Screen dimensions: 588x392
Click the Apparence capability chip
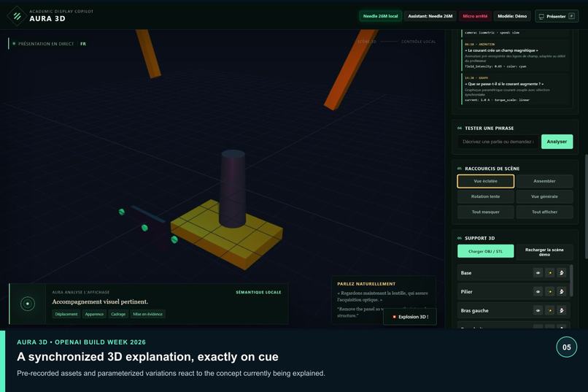click(94, 314)
